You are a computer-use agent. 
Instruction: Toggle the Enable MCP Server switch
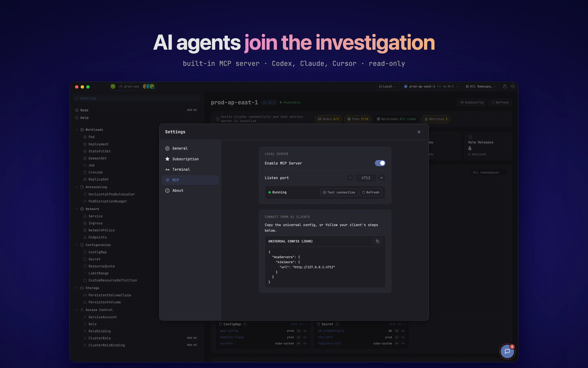click(380, 163)
